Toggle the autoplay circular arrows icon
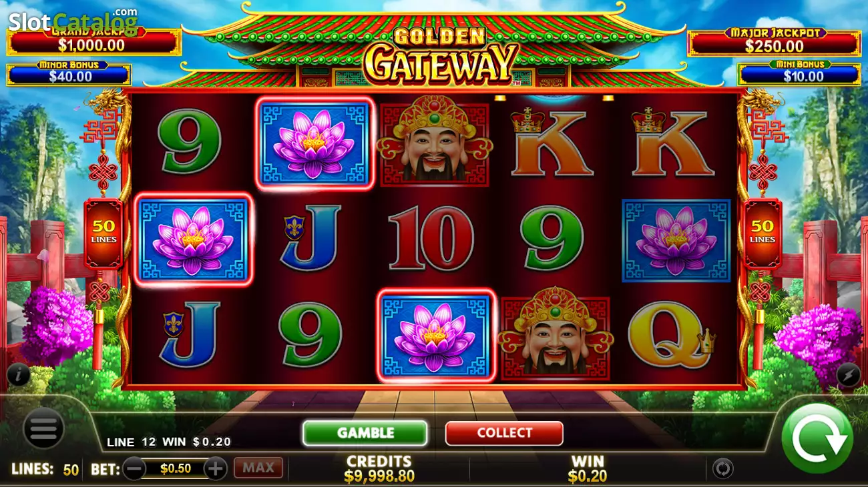The height and width of the screenshot is (487, 868). [x=722, y=468]
